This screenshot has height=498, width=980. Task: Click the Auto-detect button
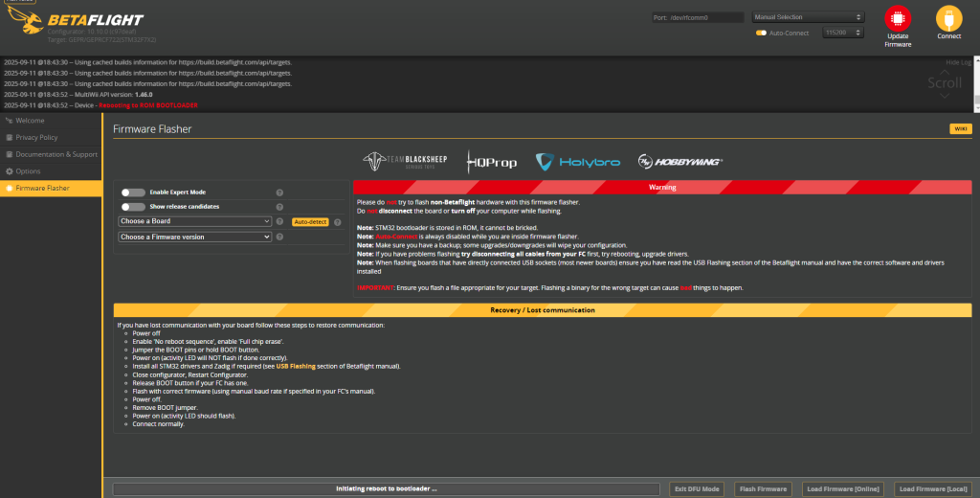pyautogui.click(x=310, y=222)
